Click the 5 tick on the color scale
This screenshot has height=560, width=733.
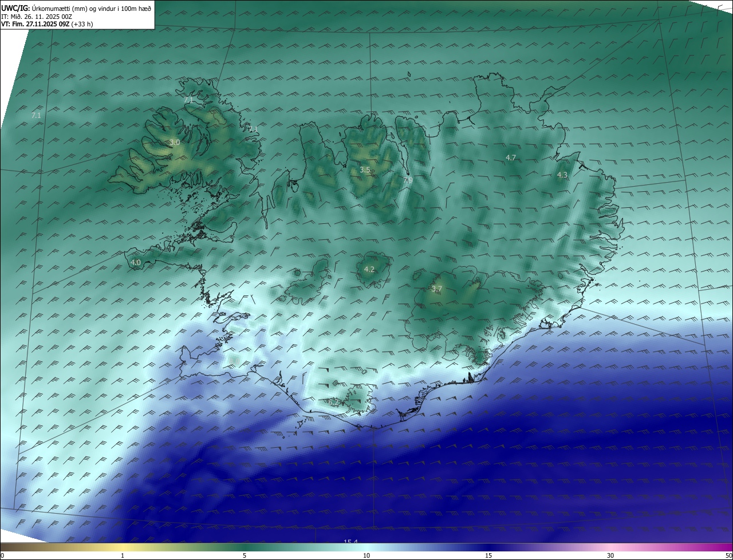pyautogui.click(x=245, y=555)
